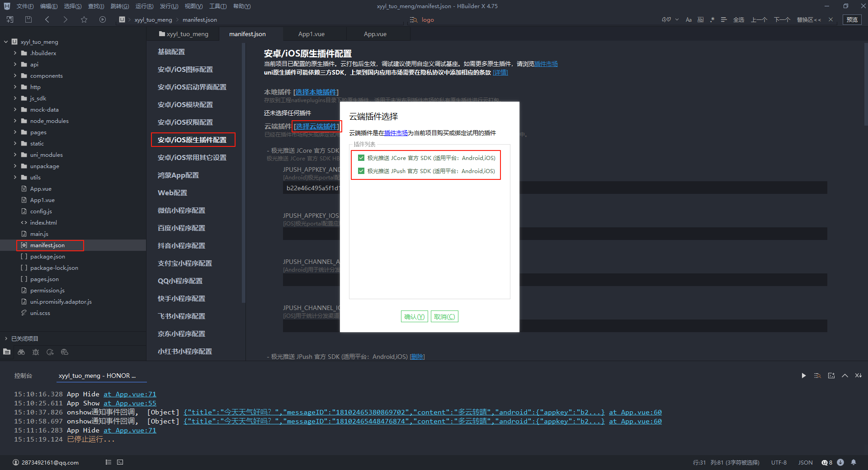The image size is (868, 470).
Task: Go forward with the right arrow icon
Action: [66, 19]
